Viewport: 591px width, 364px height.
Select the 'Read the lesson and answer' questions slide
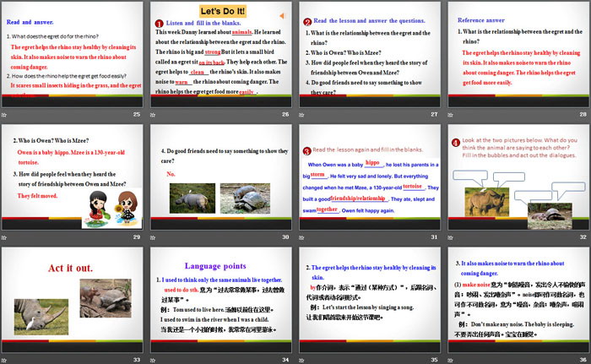370,54
